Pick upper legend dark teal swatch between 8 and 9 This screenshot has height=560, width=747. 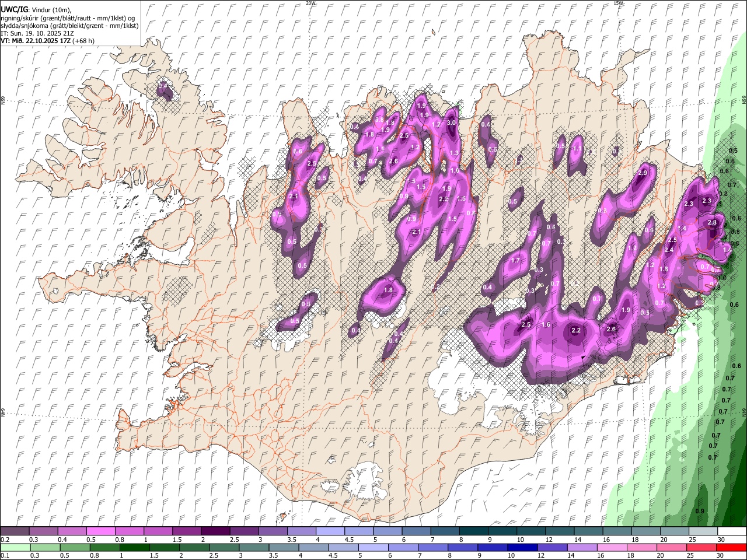tap(474, 531)
